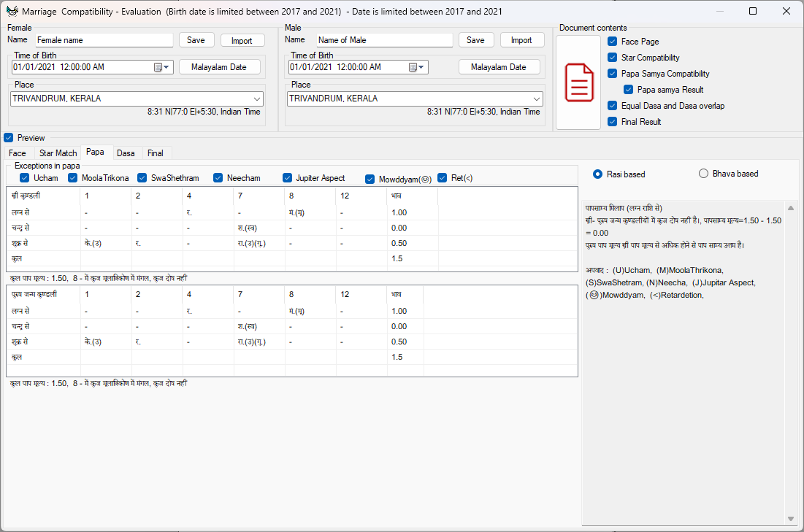Image resolution: width=804 pixels, height=532 pixels.
Task: Save the Male details
Action: pyautogui.click(x=475, y=40)
